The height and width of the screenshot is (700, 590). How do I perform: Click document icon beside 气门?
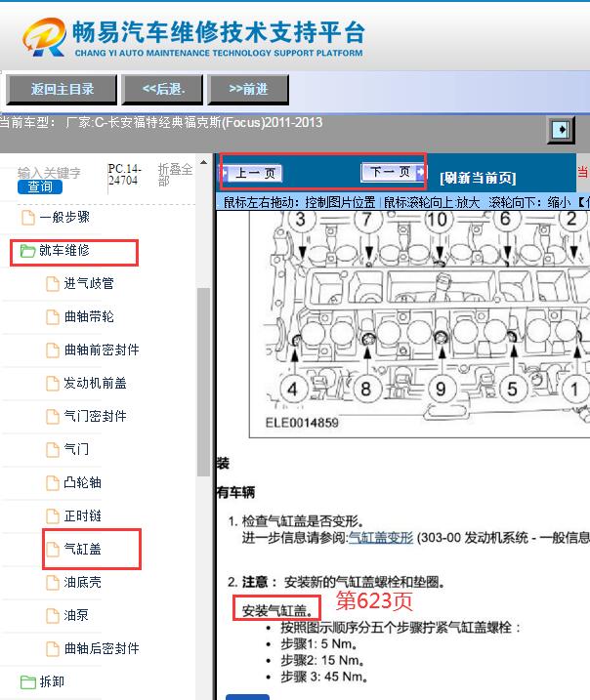(x=53, y=449)
